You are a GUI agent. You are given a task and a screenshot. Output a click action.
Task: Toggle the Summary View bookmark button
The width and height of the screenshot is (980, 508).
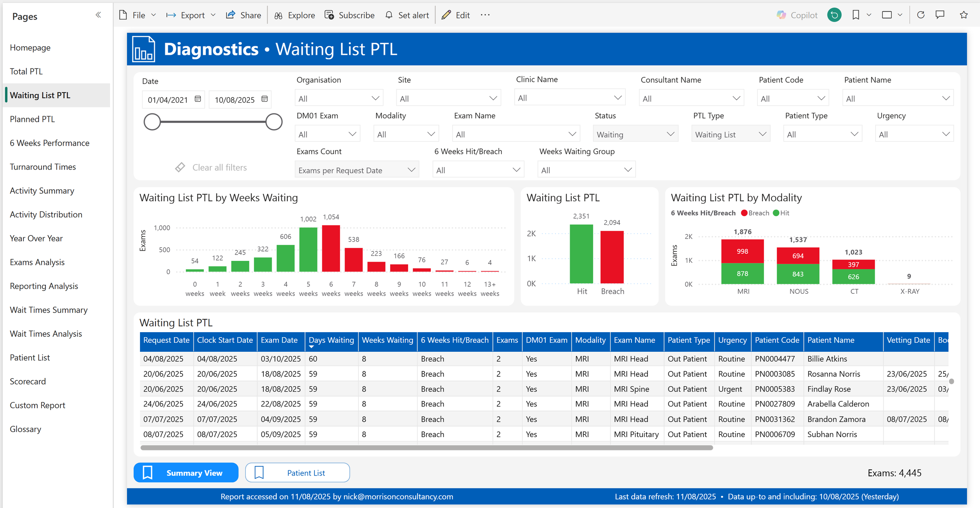186,473
